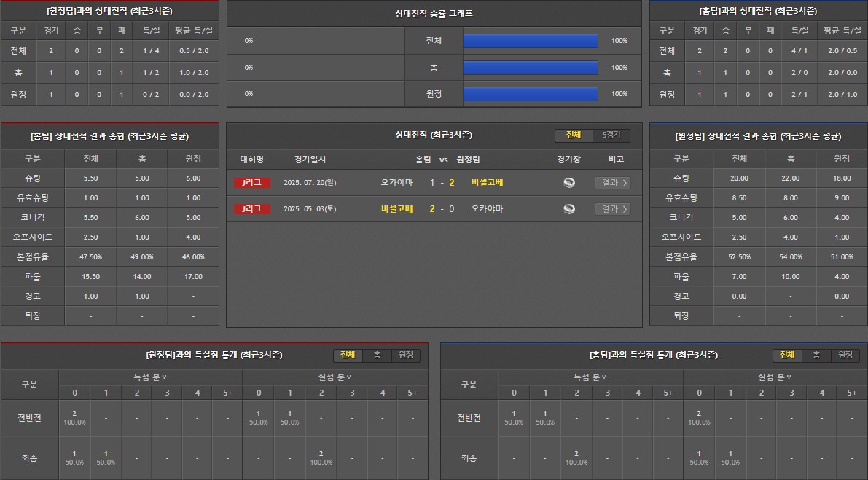Click the 전체 win-rate blue bar

coord(530,41)
